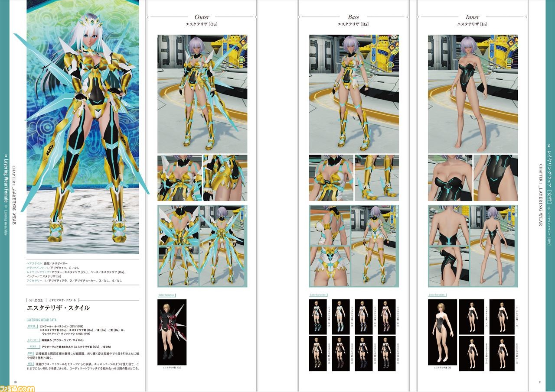The height and width of the screenshot is (392, 555).
Task: Select the fourth Base color variation in the top row
Action: pos(387,317)
